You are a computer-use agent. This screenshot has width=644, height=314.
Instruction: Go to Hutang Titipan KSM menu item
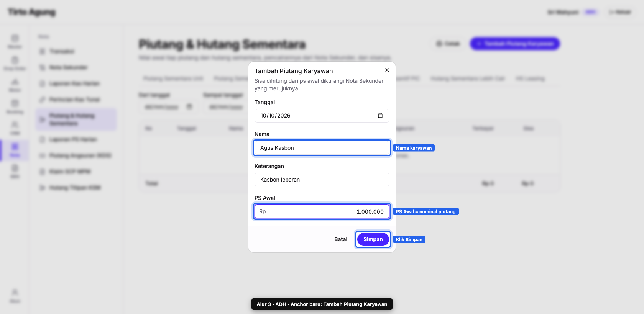coord(76,188)
